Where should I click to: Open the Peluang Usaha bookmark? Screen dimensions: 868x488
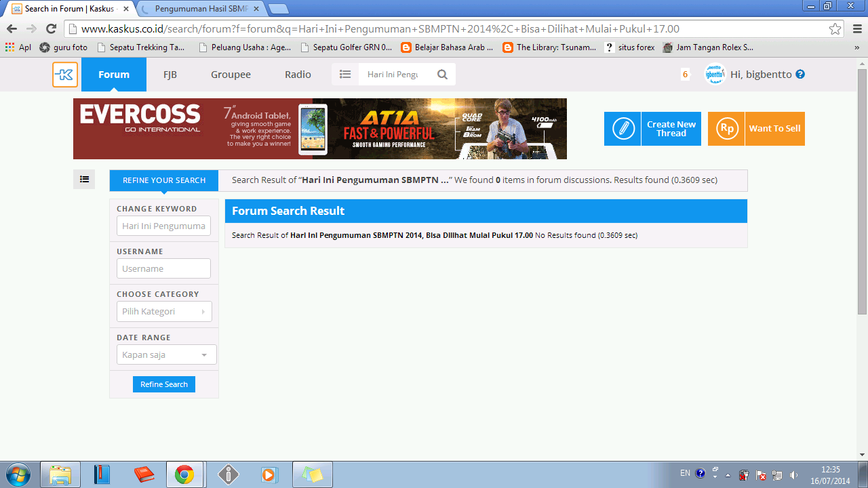point(245,47)
